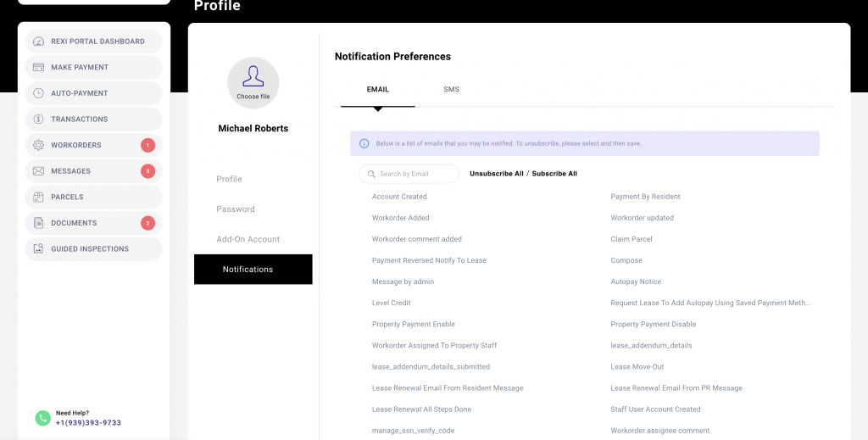The height and width of the screenshot is (440, 868).
Task: Click the Documents file icon
Action: tap(38, 223)
